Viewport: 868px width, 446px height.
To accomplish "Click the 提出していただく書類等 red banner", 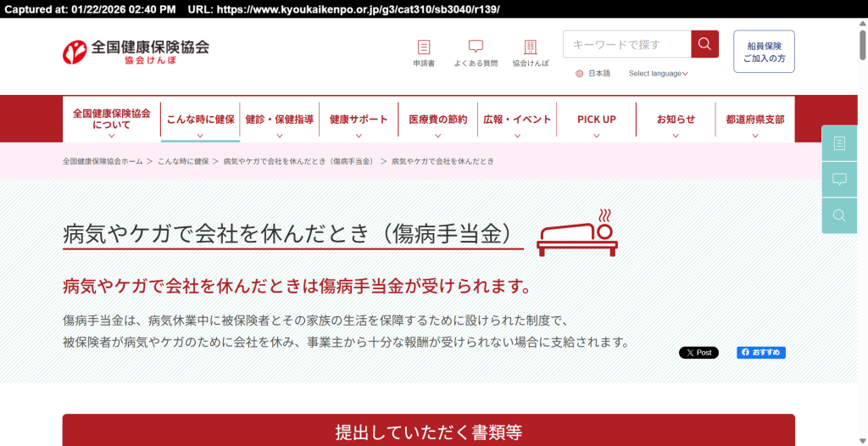I will [428, 431].
